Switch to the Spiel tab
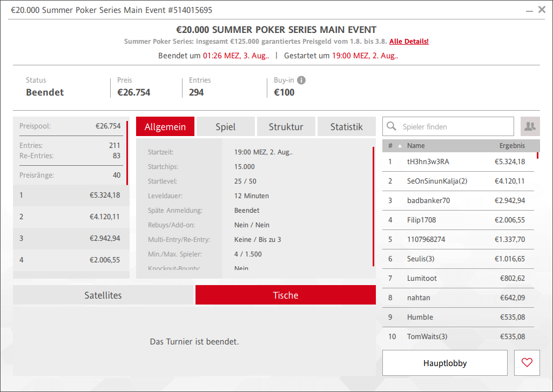The image size is (553, 392). pyautogui.click(x=225, y=127)
